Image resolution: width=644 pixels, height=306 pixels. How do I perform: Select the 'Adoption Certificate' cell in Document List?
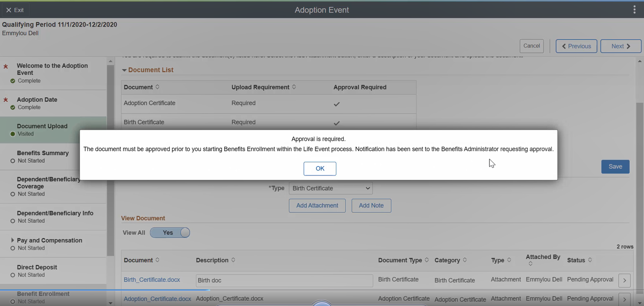point(150,103)
